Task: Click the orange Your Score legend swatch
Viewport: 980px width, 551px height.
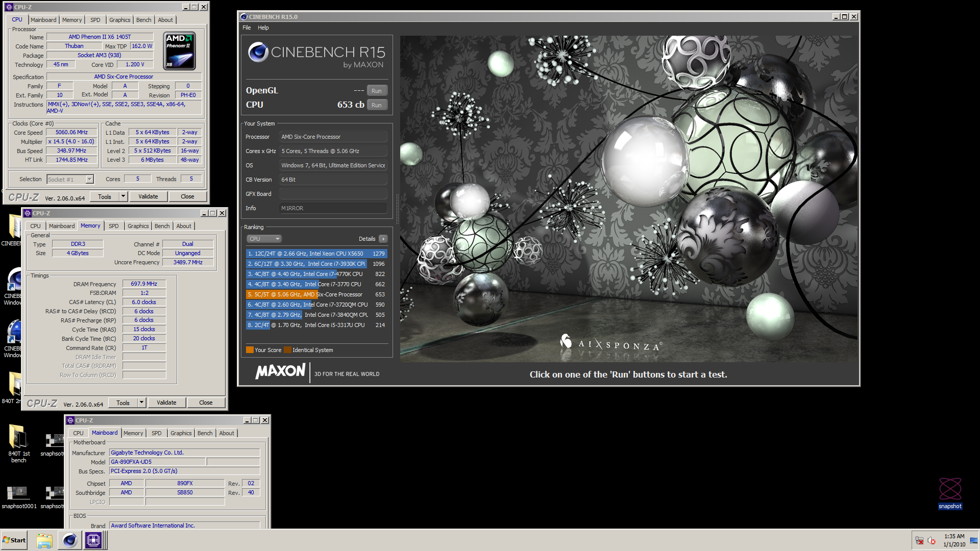Action: coord(250,350)
